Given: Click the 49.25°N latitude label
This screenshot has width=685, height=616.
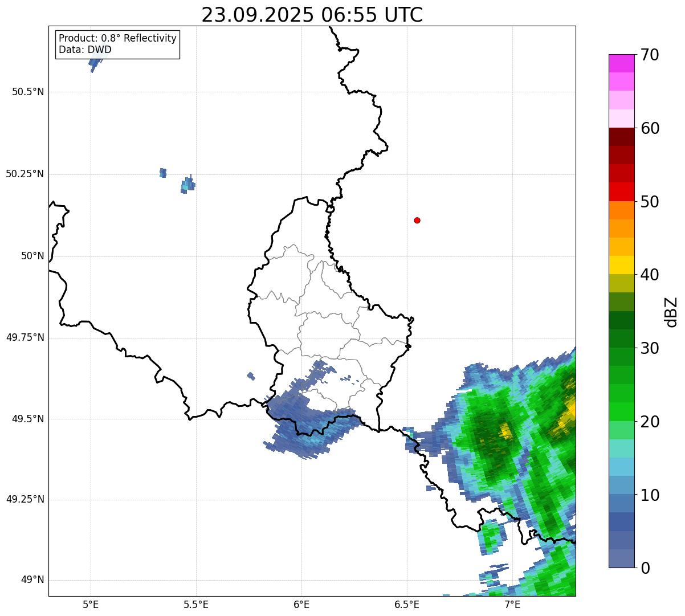Looking at the screenshot, I should [x=25, y=500].
